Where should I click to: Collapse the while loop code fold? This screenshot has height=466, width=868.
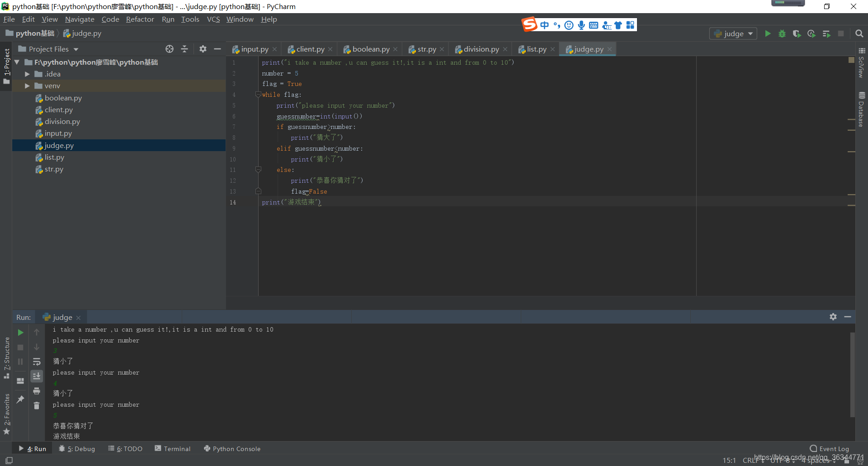point(258,95)
